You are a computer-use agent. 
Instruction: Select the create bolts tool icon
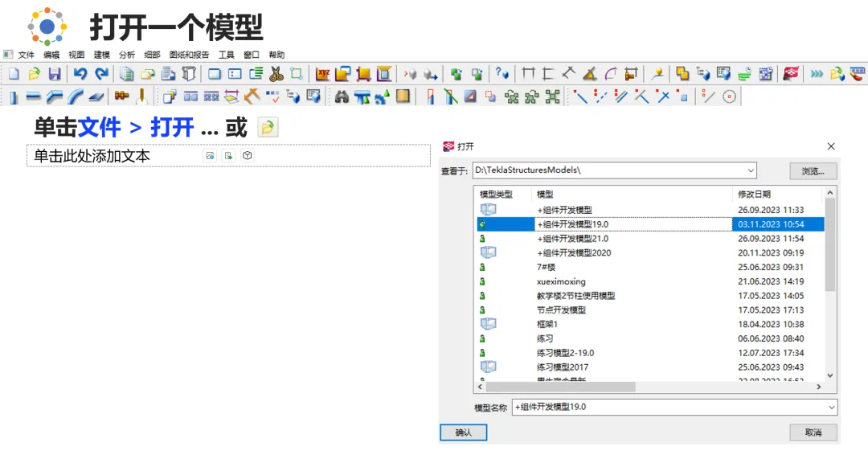122,96
